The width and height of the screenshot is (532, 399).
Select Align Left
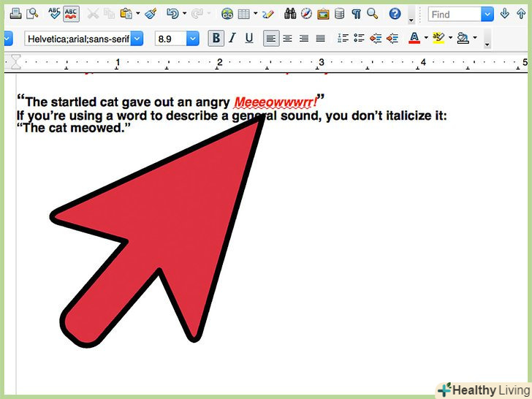(x=271, y=38)
